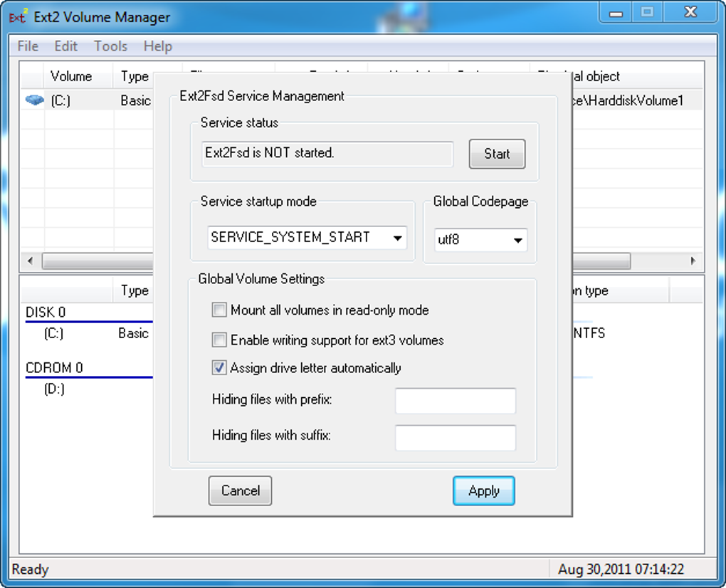Click the Ext2Fsd is NOT started status box
Viewport: 726px width, 588px height.
(x=327, y=153)
